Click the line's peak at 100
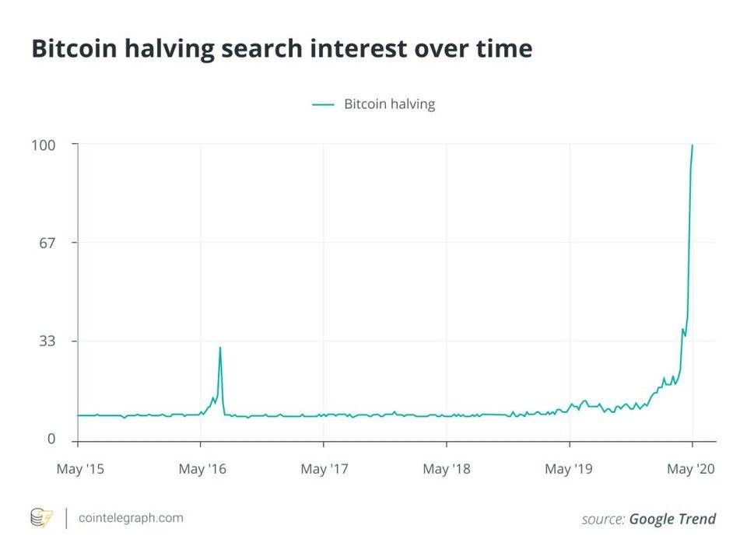The height and width of the screenshot is (560, 747). pos(693,145)
